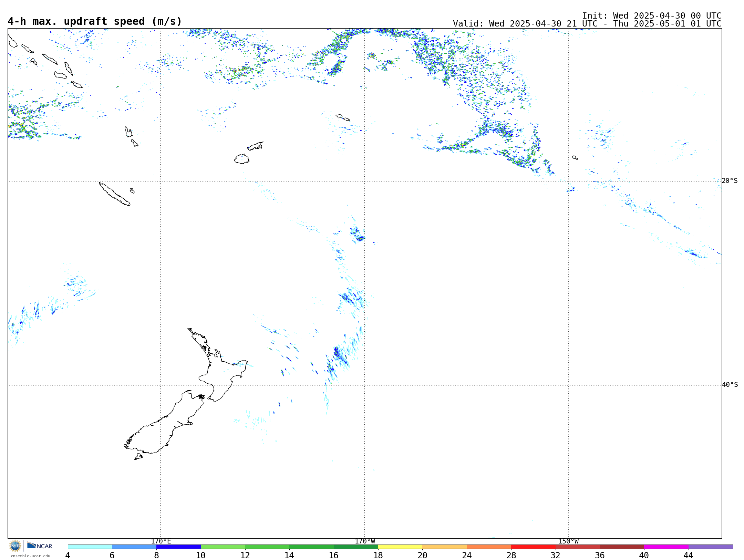Click the New Caledonia island outline
The width and height of the screenshot is (744, 560).
tap(115, 194)
